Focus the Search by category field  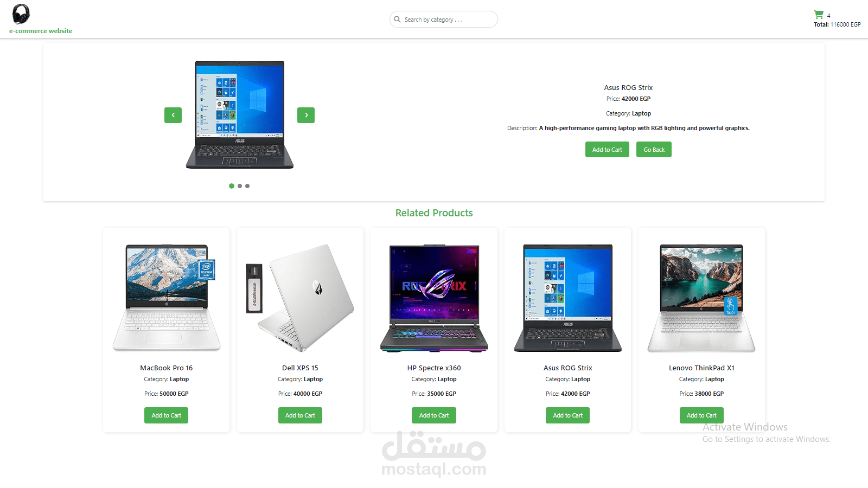(x=444, y=20)
